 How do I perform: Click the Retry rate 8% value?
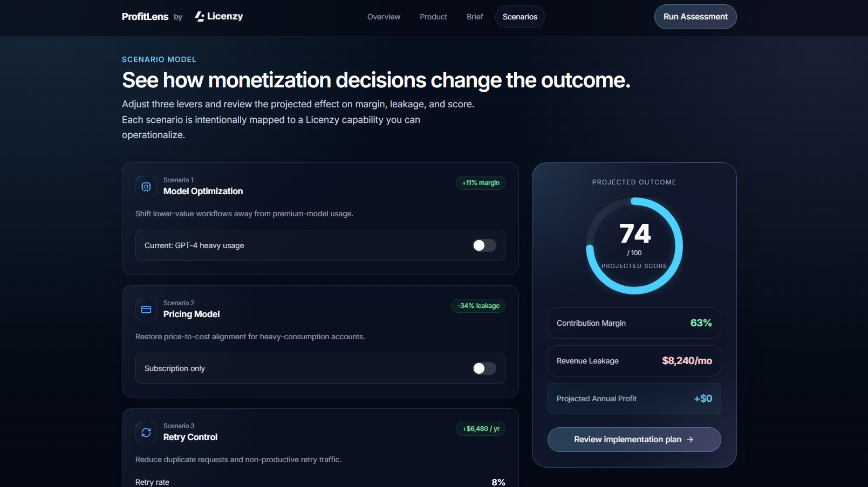498,482
